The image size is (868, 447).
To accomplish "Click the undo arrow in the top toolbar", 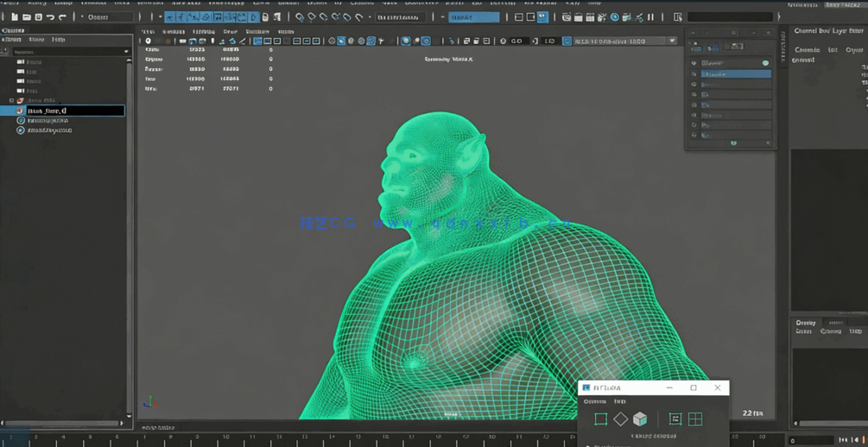I will pyautogui.click(x=50, y=17).
